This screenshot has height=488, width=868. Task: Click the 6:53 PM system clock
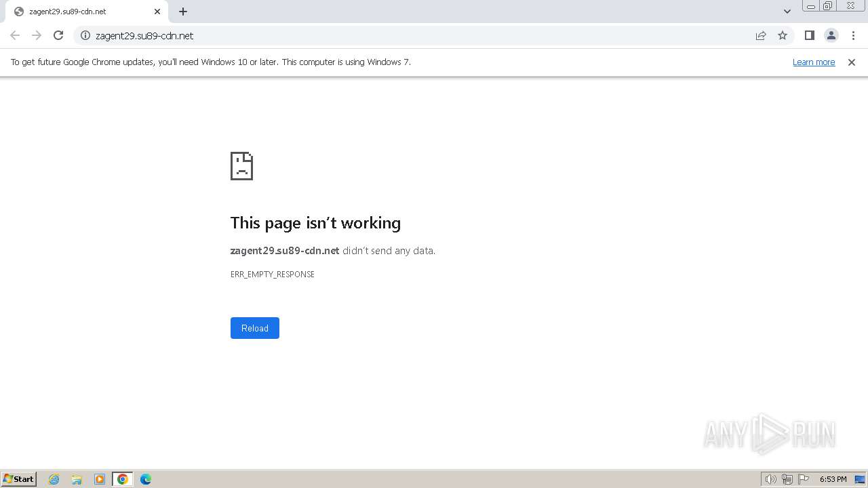(x=833, y=479)
